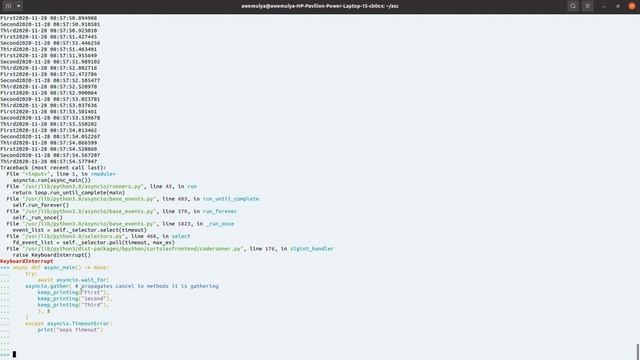Click the "Third" output at 08:57:54.577947
Viewport: 640px width, 360px height.
[49, 162]
